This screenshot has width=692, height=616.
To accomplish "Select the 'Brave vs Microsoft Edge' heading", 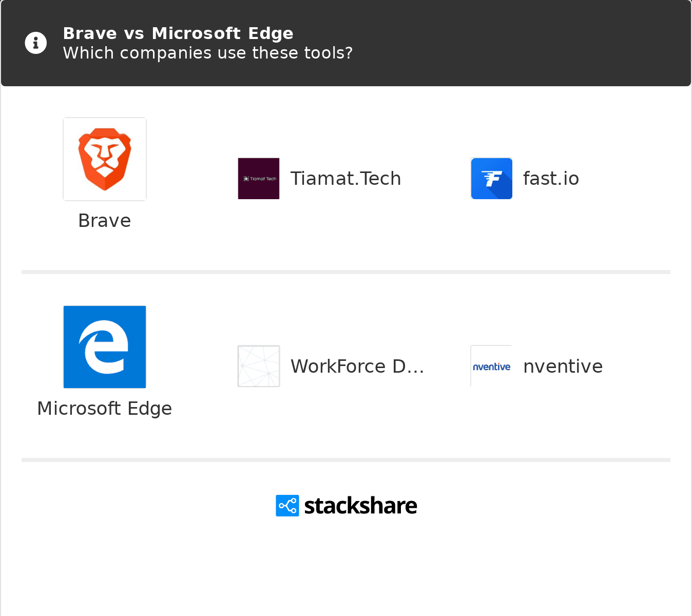I will [x=178, y=33].
